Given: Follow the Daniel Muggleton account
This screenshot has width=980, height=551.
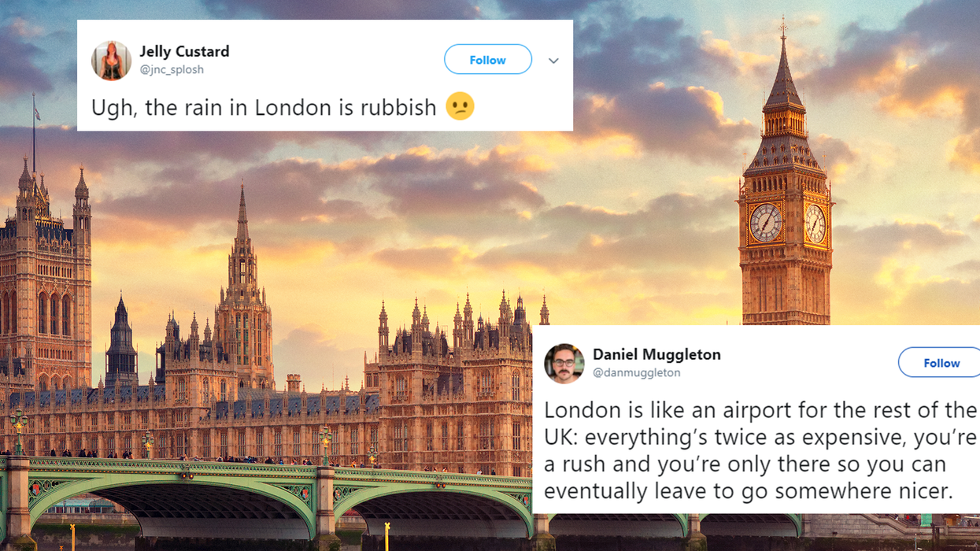Looking at the screenshot, I should pyautogui.click(x=941, y=363).
